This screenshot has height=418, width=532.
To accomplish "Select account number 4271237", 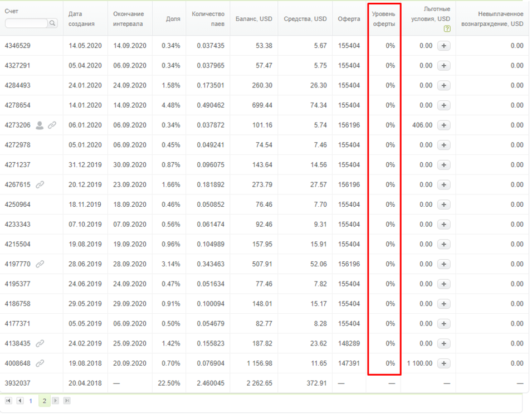I will point(18,165).
